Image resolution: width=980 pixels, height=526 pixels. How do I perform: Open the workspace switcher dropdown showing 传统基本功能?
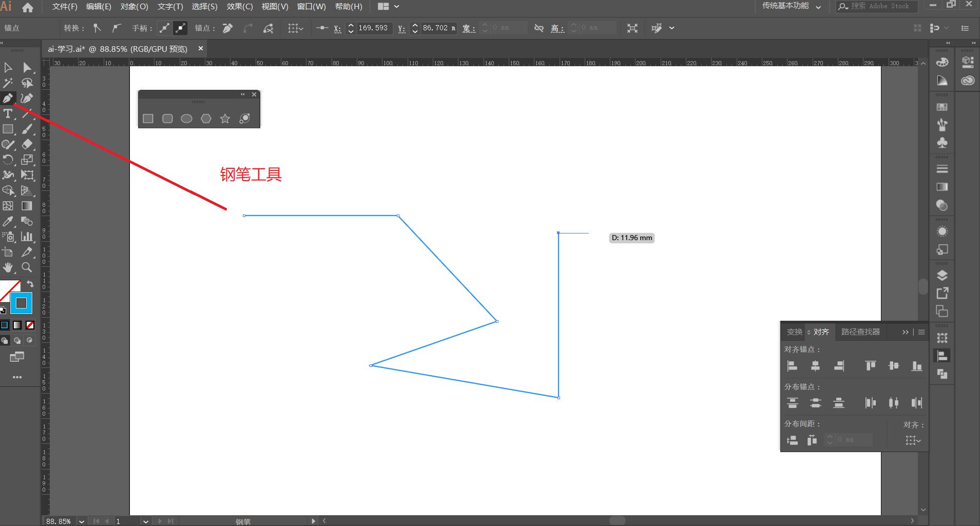pyautogui.click(x=817, y=7)
